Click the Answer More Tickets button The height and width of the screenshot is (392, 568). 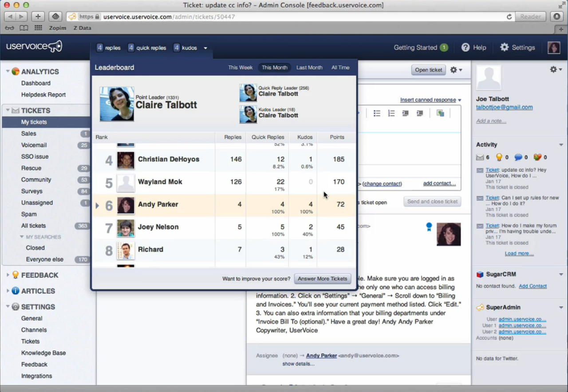pos(323,278)
